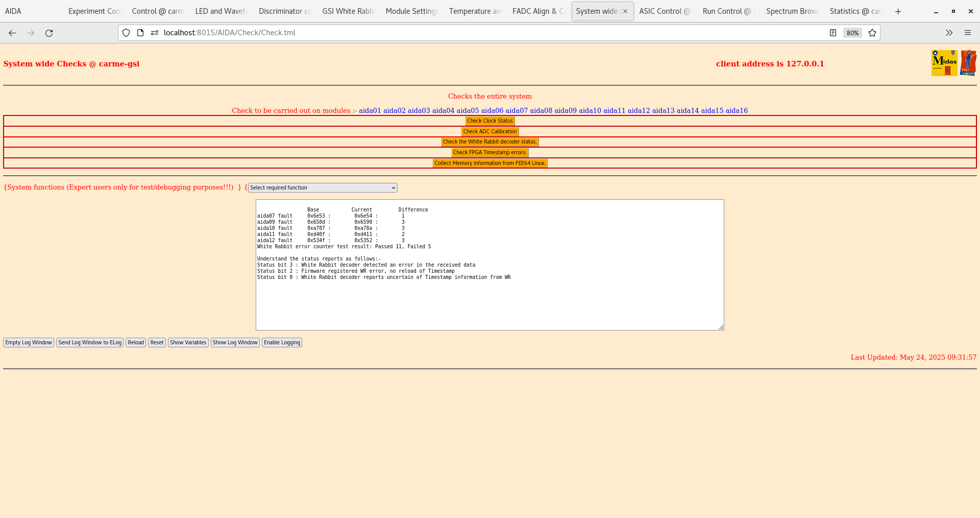Click the Check Clock Status button

[x=489, y=121]
